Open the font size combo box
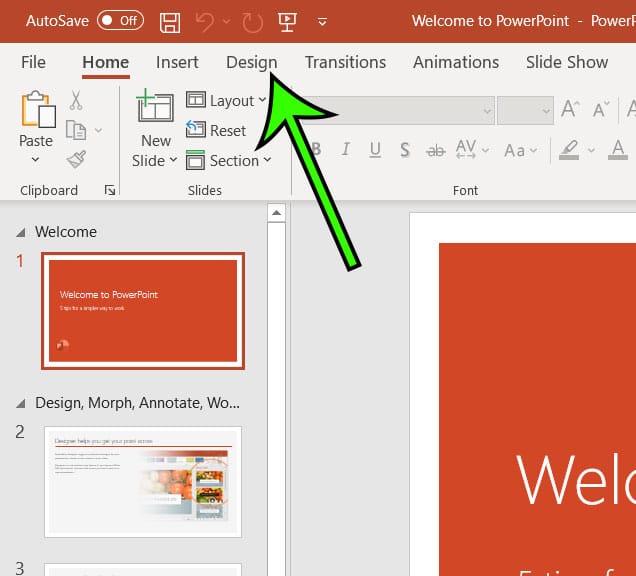The image size is (636, 576). pyautogui.click(x=525, y=110)
